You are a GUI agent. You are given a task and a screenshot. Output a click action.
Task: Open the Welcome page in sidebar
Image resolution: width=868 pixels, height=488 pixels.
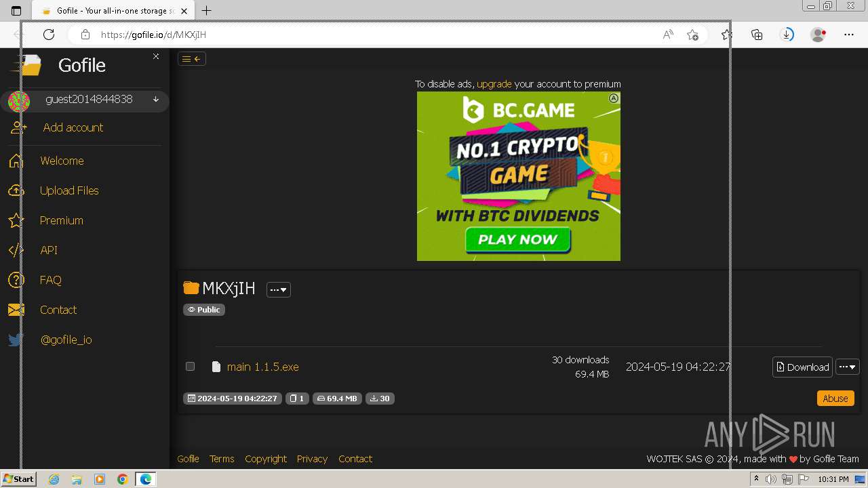[62, 161]
